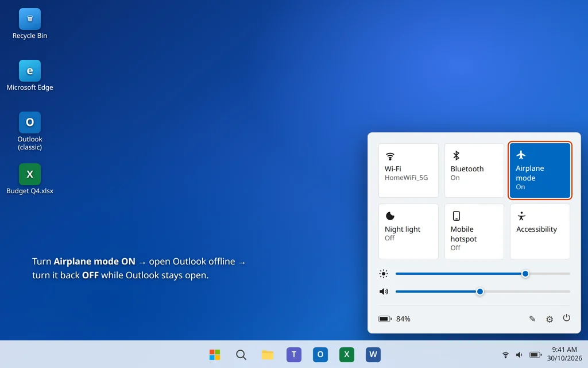588x368 pixels.
Task: Toggle the Bluetooth tile off
Action: pyautogui.click(x=474, y=170)
